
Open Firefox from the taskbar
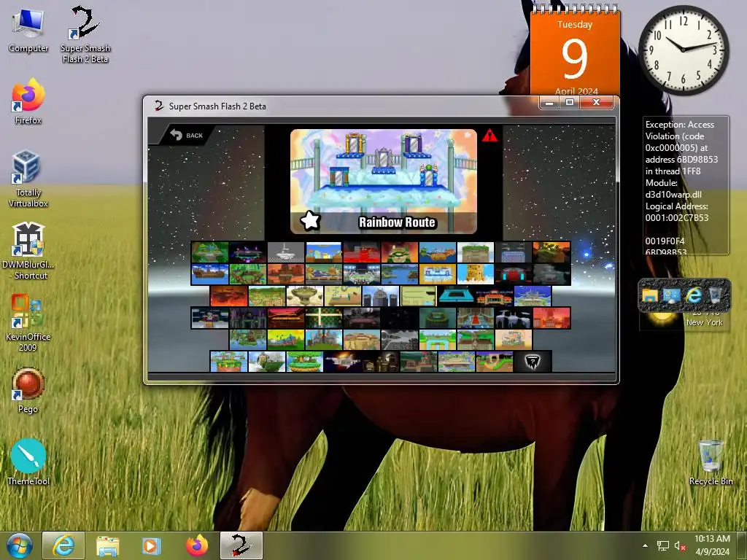tap(197, 545)
